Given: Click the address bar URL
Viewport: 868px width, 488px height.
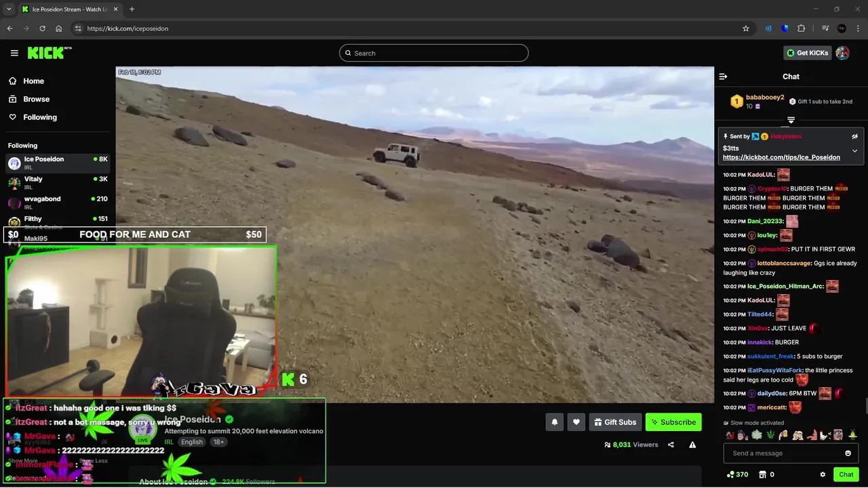Looking at the screenshot, I should (x=127, y=28).
